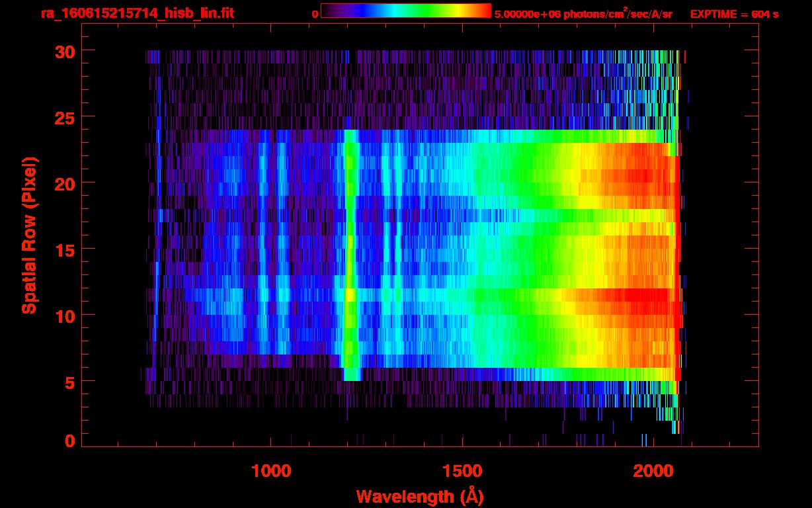Click the 5.00000e+06 photons units label
This screenshot has height=508, width=812.
pyautogui.click(x=583, y=14)
